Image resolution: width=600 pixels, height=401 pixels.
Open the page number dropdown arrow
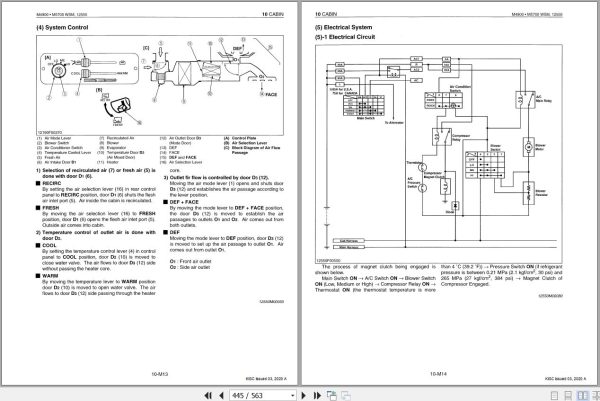(x=292, y=395)
